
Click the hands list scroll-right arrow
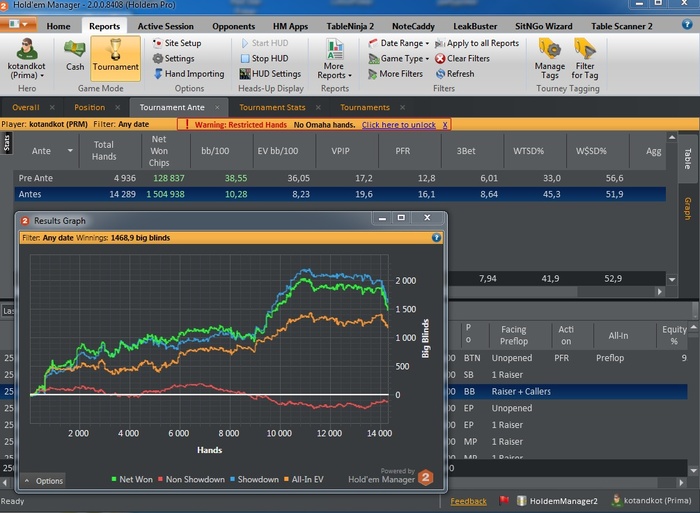[681, 482]
